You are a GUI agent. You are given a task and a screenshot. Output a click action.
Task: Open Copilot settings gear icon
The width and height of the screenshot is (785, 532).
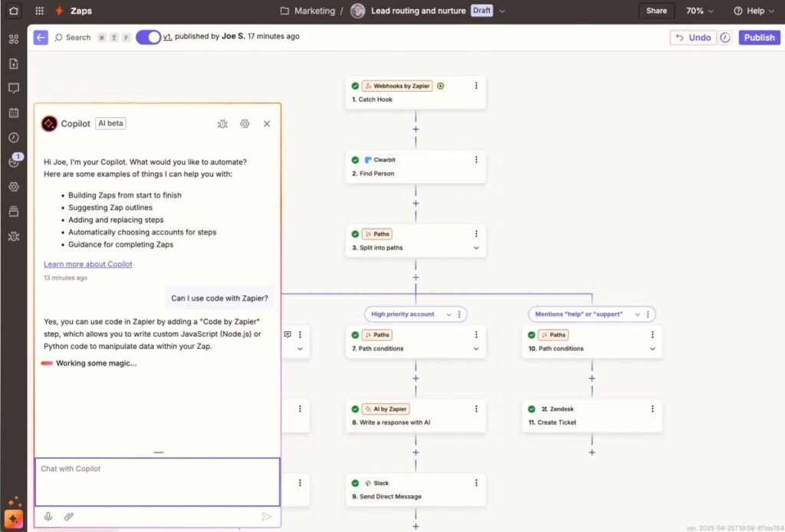click(245, 123)
